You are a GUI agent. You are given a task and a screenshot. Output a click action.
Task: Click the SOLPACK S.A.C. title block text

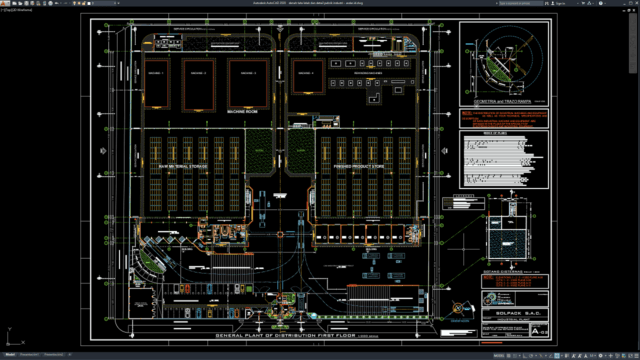(x=518, y=313)
